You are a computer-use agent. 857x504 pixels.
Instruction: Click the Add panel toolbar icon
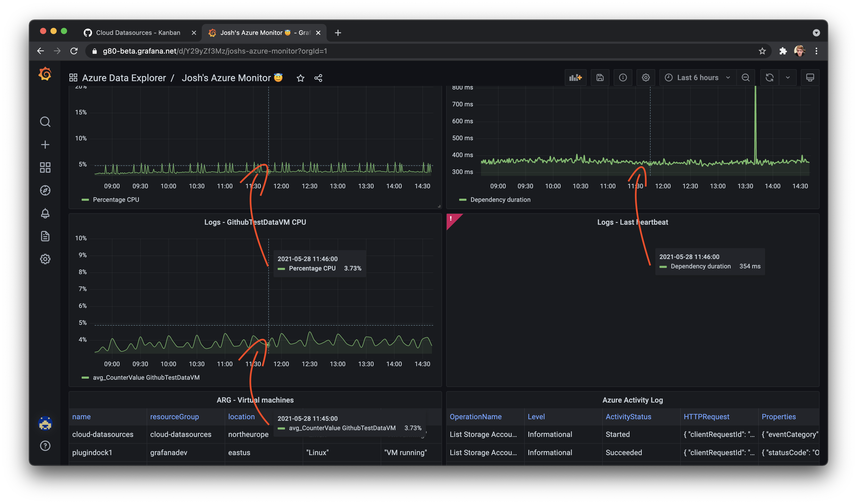tap(575, 78)
